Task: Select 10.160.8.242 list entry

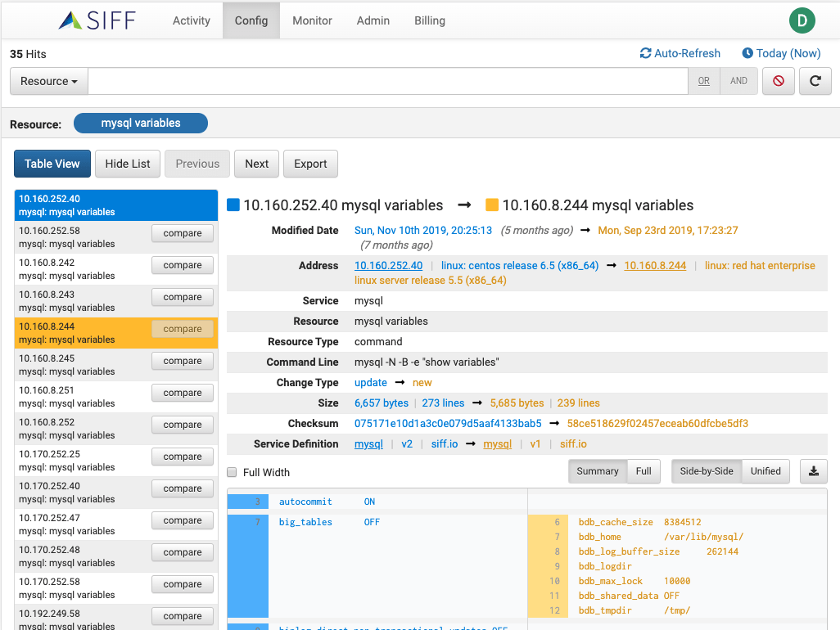Action: (x=116, y=269)
